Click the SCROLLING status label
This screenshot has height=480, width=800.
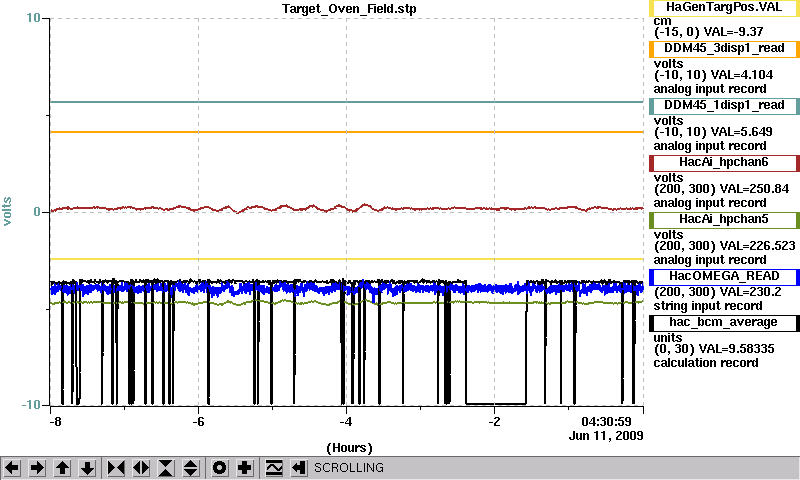click(x=349, y=468)
